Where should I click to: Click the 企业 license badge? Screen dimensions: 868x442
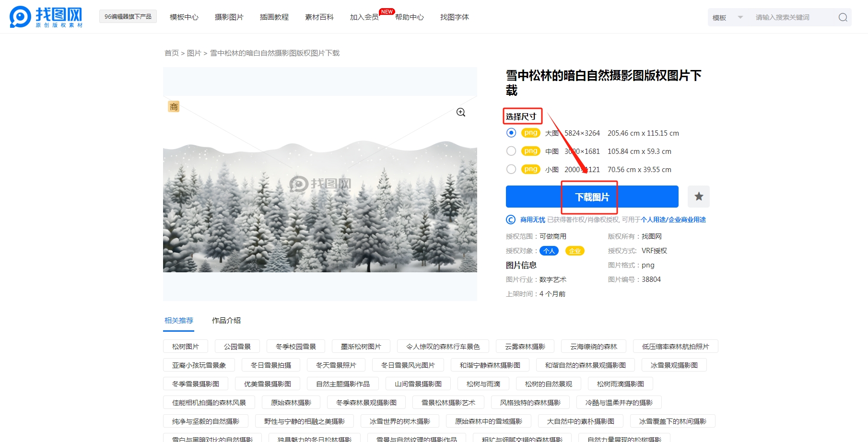[x=575, y=251]
